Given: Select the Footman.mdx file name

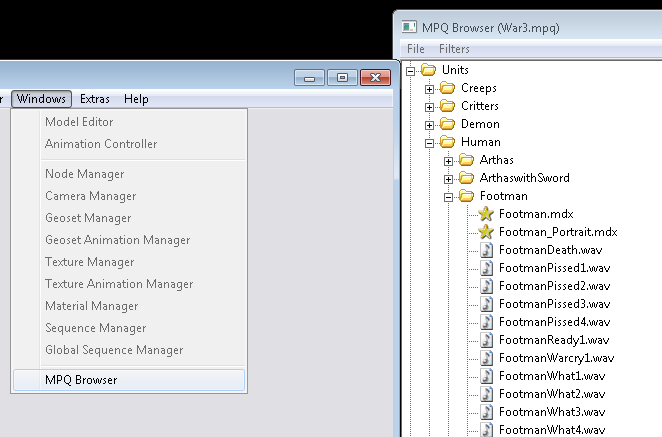Looking at the screenshot, I should (x=536, y=214).
